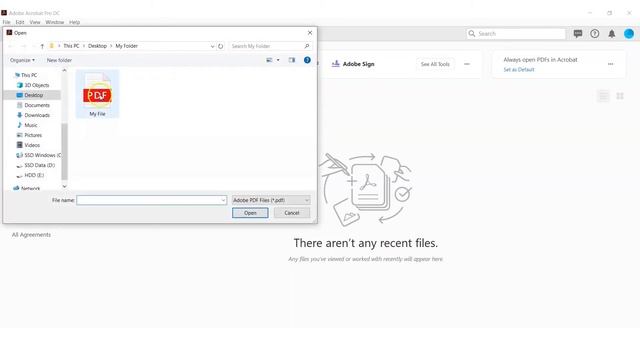Click the magnifier in Search My Folder
The image size is (640, 360).
(307, 46)
